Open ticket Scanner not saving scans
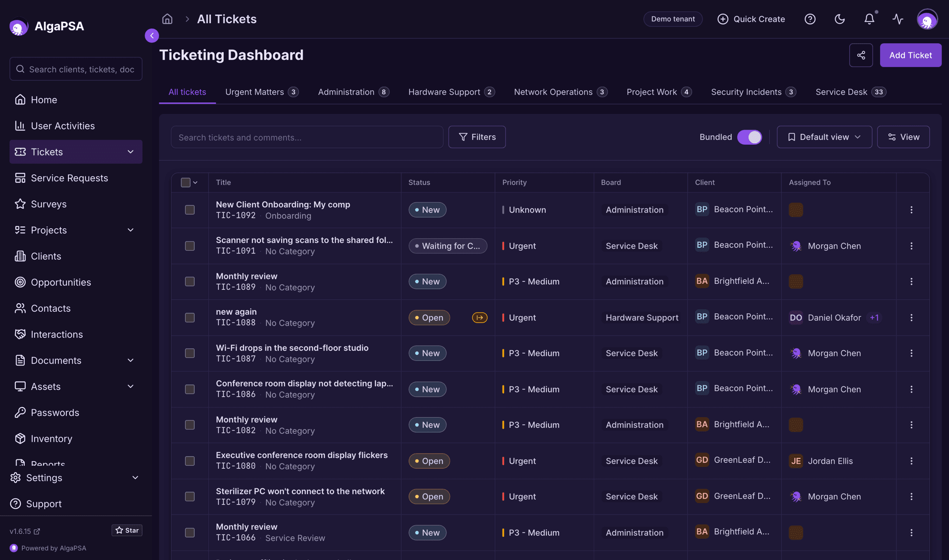The width and height of the screenshot is (949, 560). click(x=304, y=240)
